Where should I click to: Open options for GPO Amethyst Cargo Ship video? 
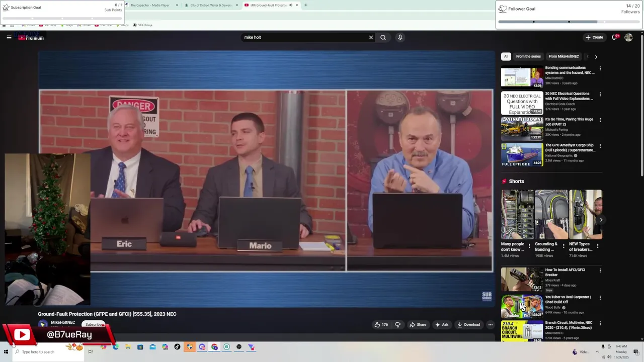(x=600, y=146)
